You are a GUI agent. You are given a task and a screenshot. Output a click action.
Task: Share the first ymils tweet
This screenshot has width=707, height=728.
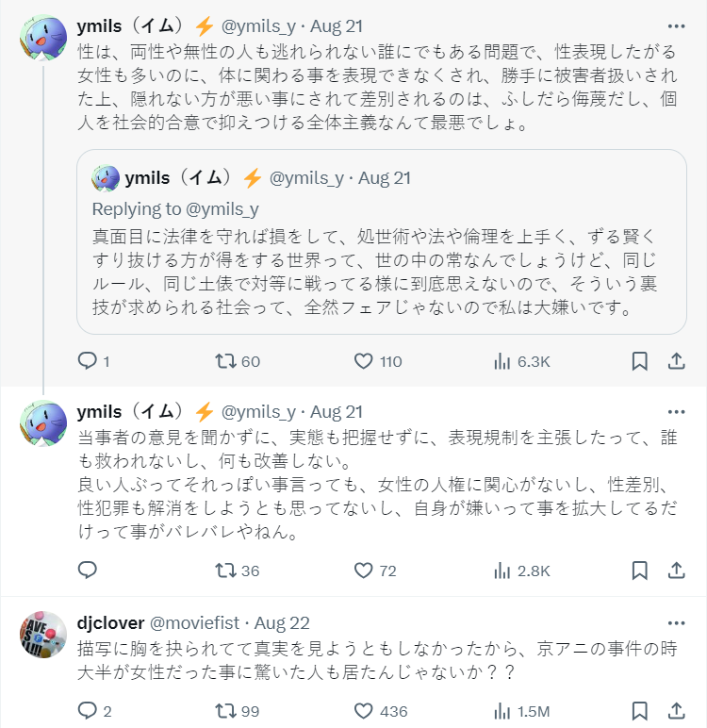pyautogui.click(x=676, y=361)
